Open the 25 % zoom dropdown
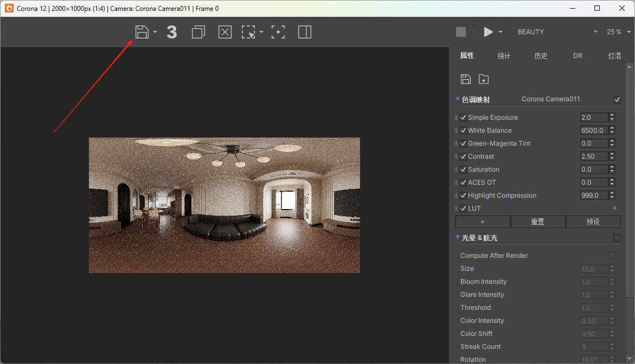The width and height of the screenshot is (635, 364). (x=617, y=32)
